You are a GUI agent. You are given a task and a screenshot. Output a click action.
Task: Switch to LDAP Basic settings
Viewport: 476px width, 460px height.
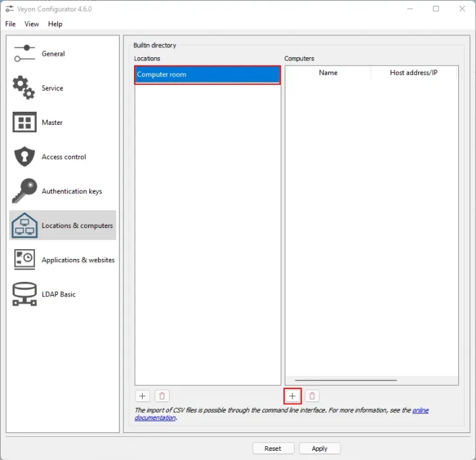(58, 294)
